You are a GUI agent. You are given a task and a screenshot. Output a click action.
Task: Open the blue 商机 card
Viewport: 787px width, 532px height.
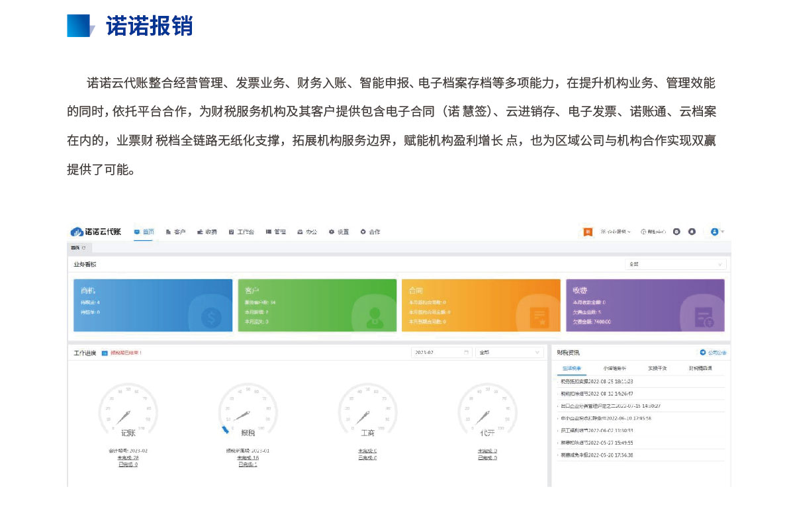[x=153, y=305]
